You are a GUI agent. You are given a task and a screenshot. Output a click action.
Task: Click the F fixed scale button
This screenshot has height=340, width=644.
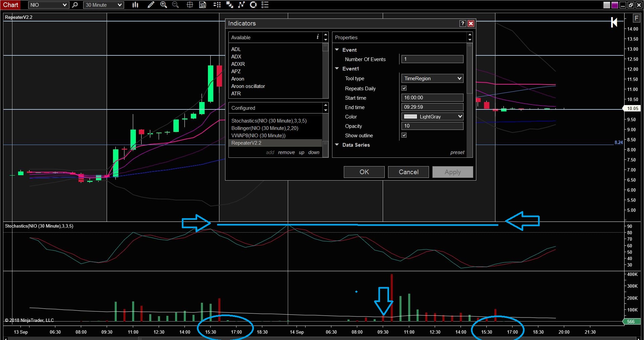[636, 18]
